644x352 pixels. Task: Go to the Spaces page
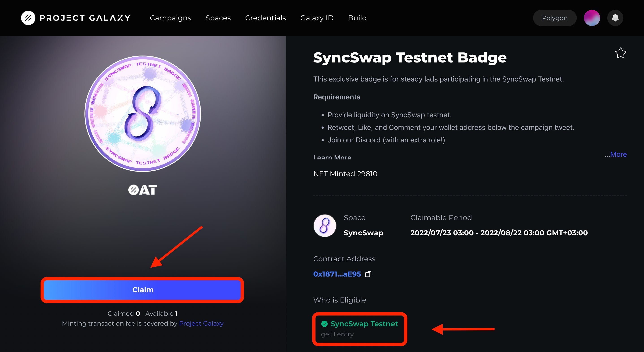(218, 18)
